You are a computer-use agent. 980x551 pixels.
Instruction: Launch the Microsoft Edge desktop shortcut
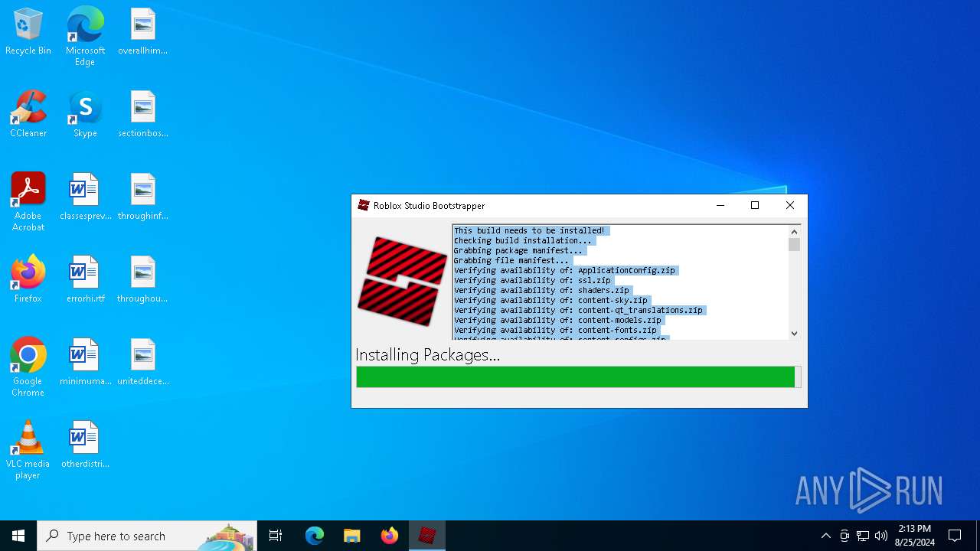[x=85, y=36]
